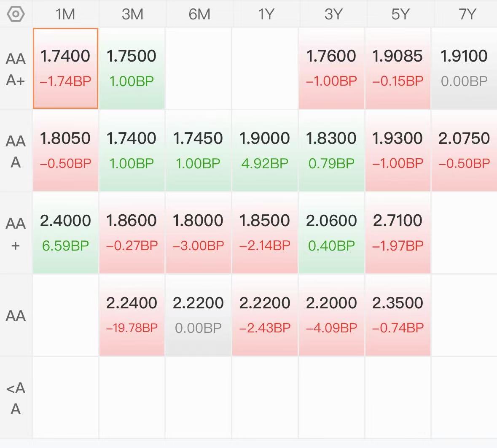Open AAA 7Y cell showing 2.0750
The width and height of the screenshot is (497, 448).
point(465,151)
